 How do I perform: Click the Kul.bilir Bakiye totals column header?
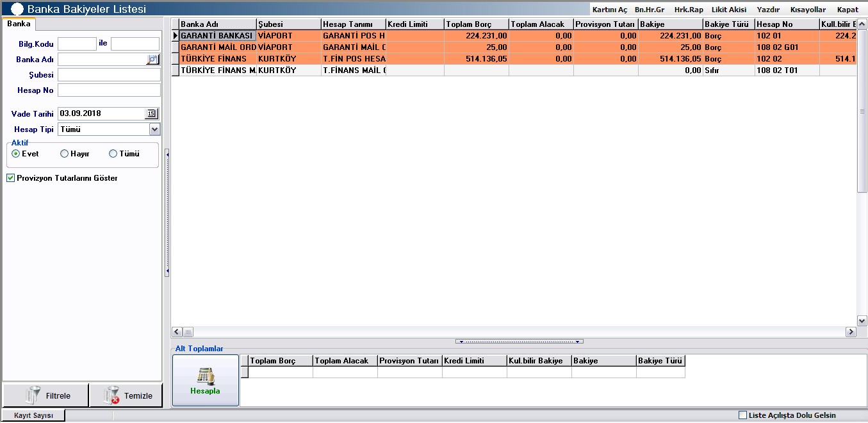(539, 361)
